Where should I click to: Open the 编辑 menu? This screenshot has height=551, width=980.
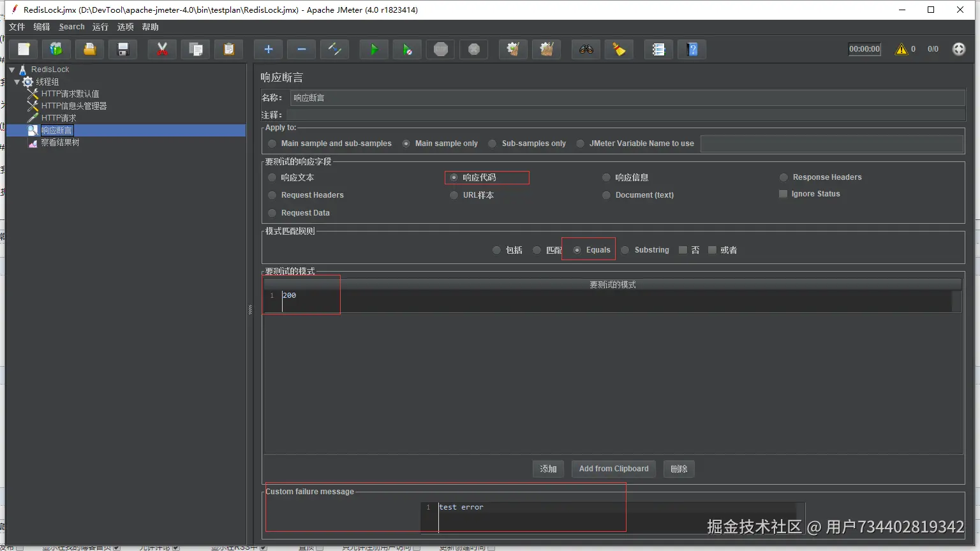[41, 27]
